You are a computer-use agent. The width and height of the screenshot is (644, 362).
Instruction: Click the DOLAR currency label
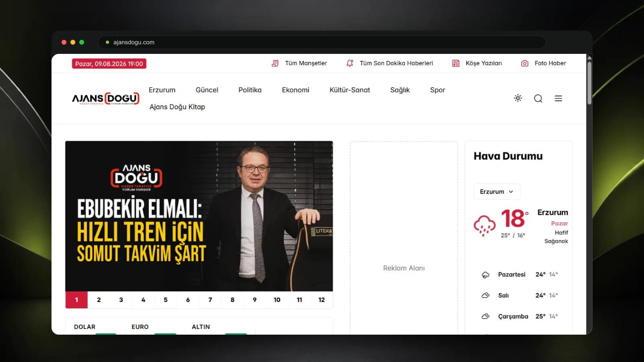85,327
